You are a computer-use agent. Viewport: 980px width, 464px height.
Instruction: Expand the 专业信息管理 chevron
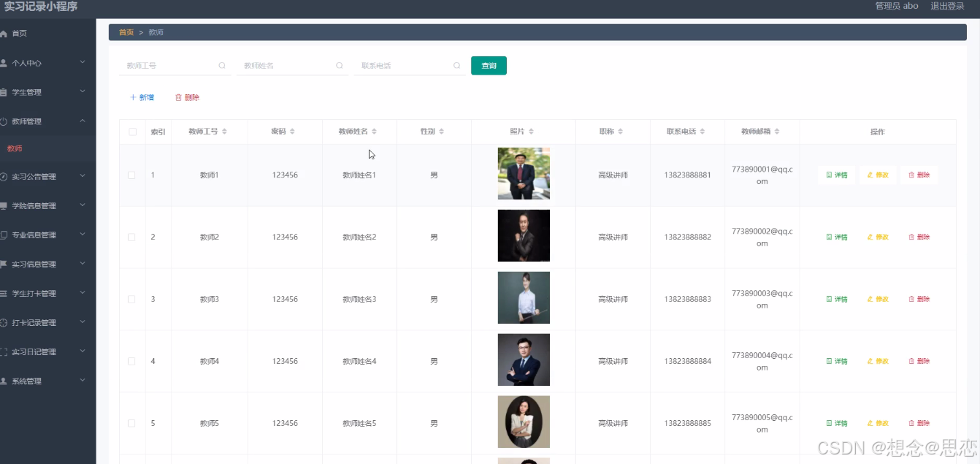83,235
